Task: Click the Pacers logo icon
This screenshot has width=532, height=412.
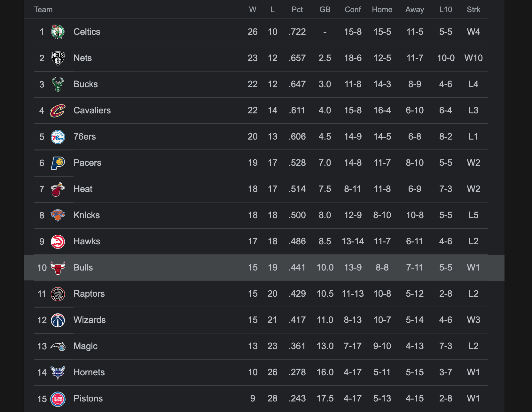Action: [x=58, y=163]
